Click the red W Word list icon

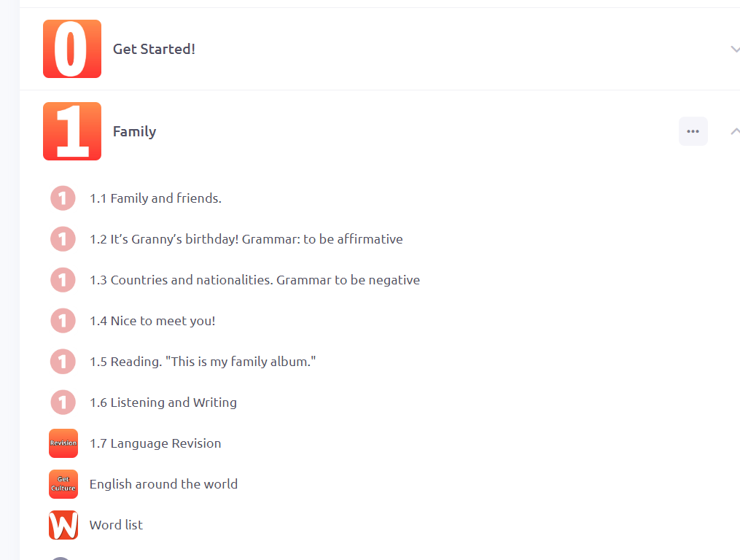[x=63, y=525]
